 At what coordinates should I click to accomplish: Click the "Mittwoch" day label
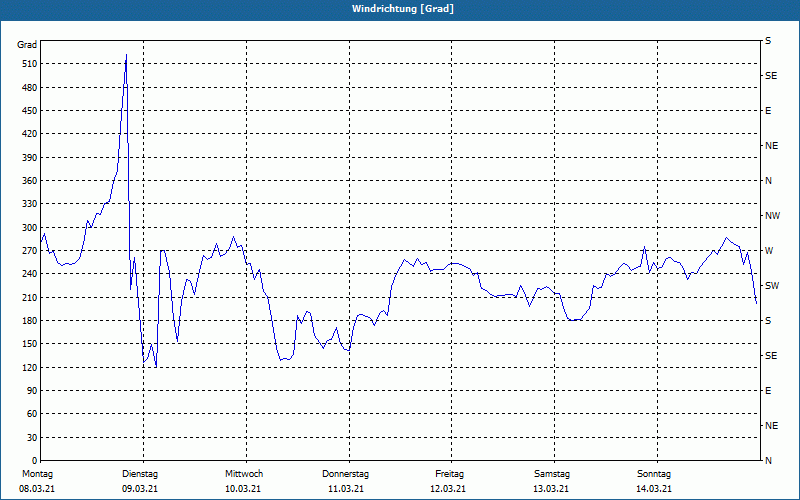click(244, 474)
